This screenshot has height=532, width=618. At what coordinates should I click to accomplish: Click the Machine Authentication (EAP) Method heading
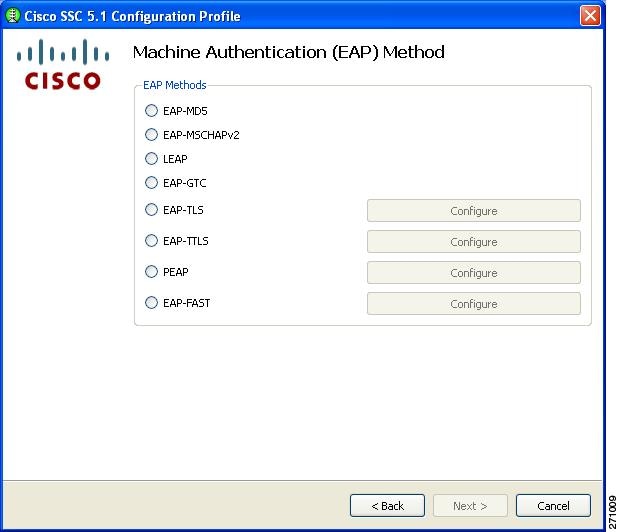tap(289, 52)
